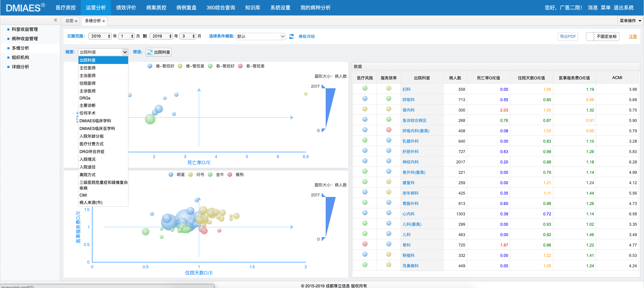Open the 菜单操作 dropdown
Viewport: 644px width, 288px height.
click(x=630, y=21)
